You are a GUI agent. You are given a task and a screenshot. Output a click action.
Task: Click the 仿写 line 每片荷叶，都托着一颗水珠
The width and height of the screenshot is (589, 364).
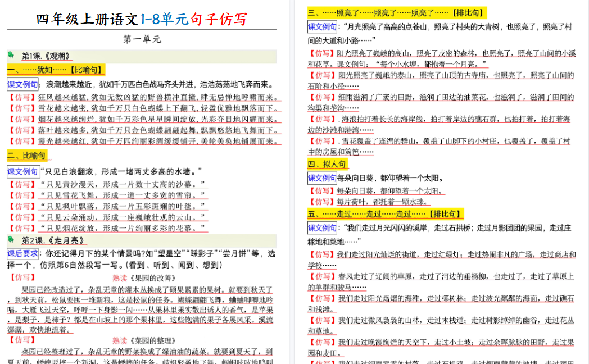click(369, 202)
